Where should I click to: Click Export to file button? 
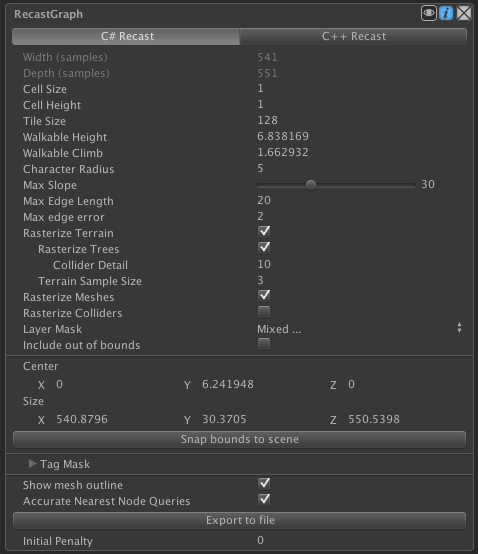click(240, 520)
